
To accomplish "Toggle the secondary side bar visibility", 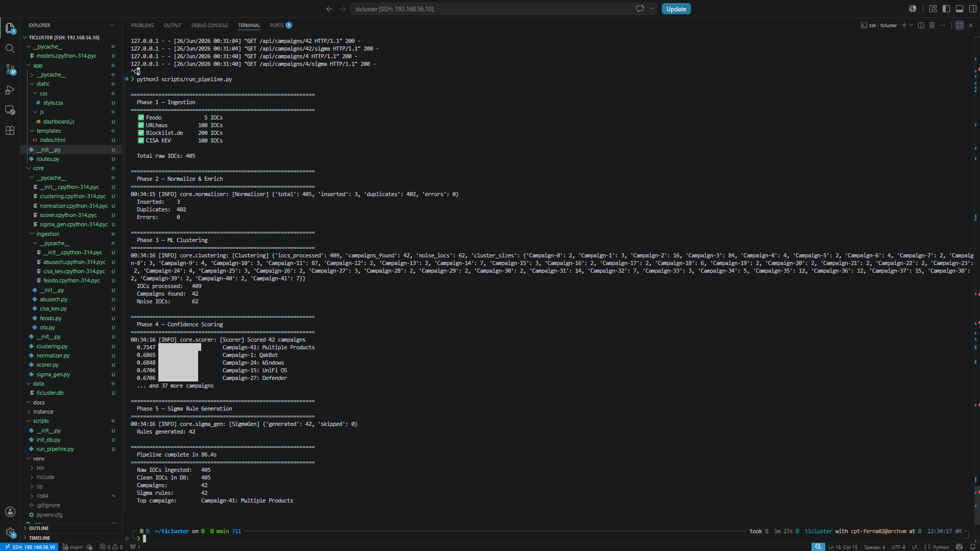I will click(x=973, y=9).
